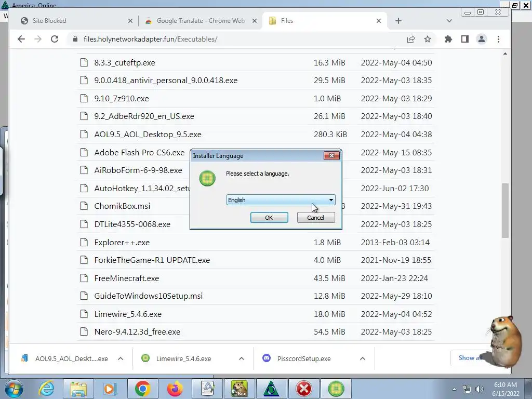The height and width of the screenshot is (399, 532).
Task: Click Show all downloads button
Action: [470, 358]
